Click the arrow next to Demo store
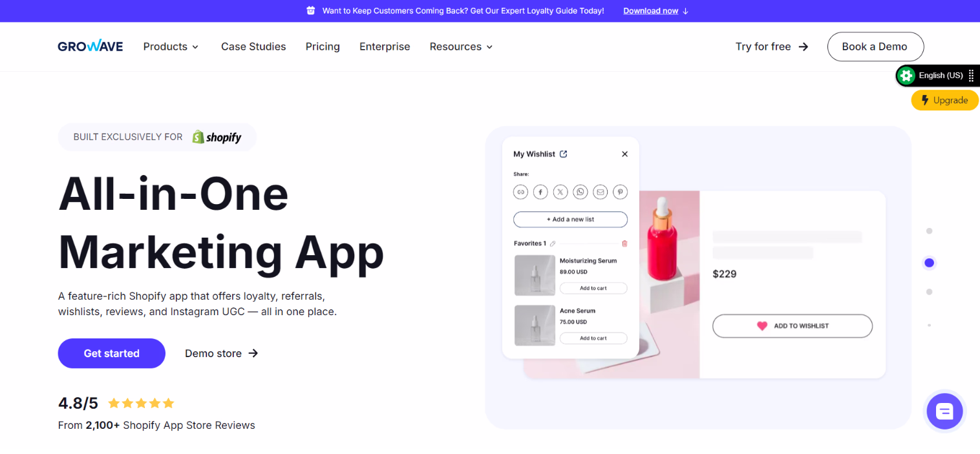Image resolution: width=980 pixels, height=454 pixels. tap(253, 353)
